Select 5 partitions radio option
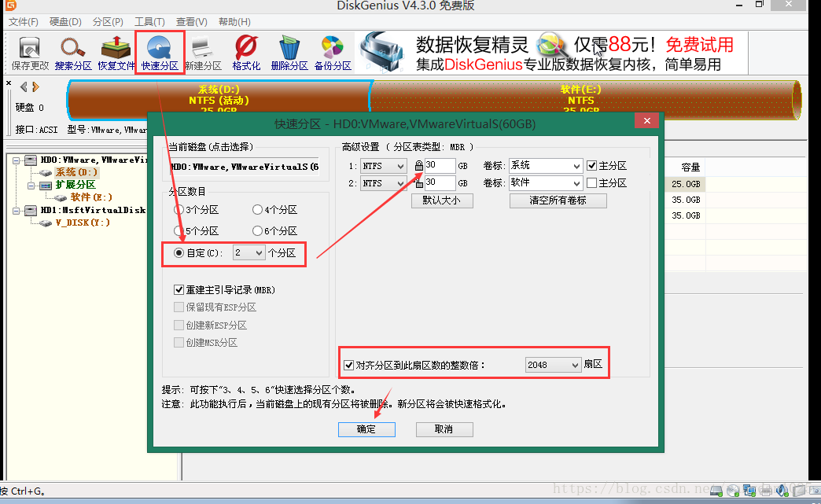 pyautogui.click(x=179, y=231)
